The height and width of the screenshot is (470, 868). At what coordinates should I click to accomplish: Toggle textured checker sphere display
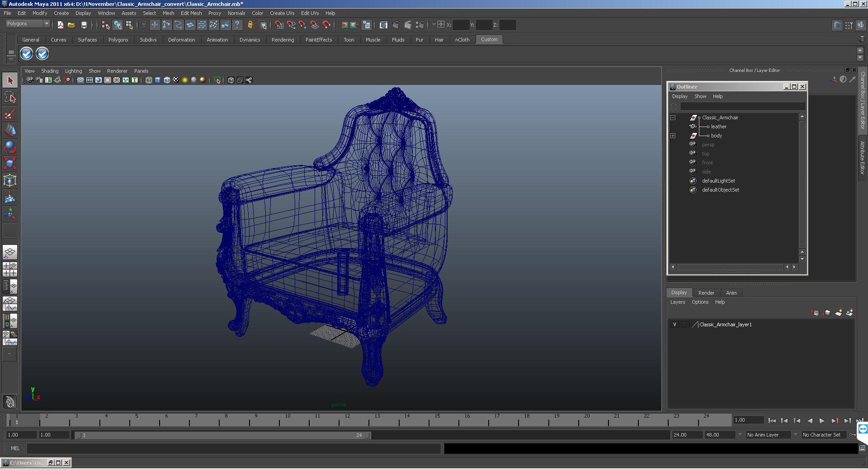click(176, 80)
